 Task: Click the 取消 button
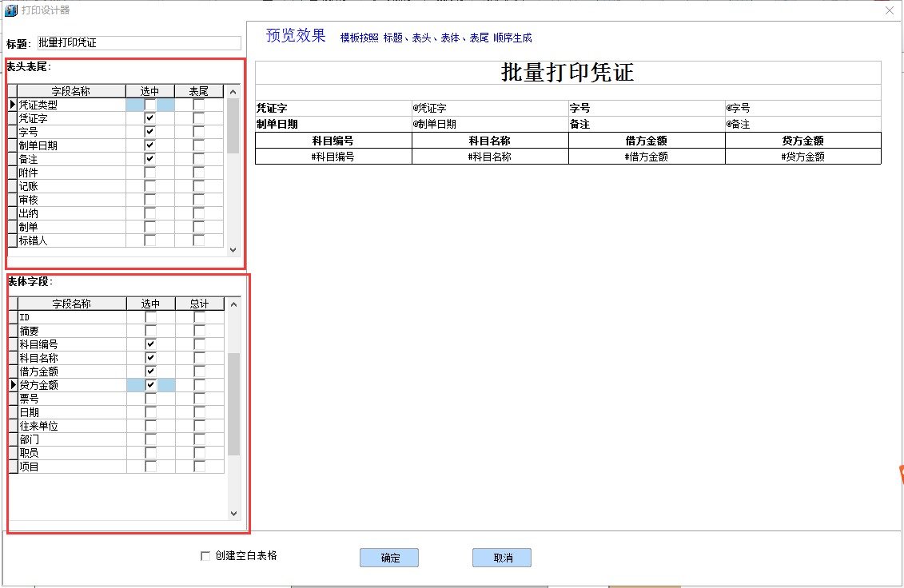coord(502,558)
